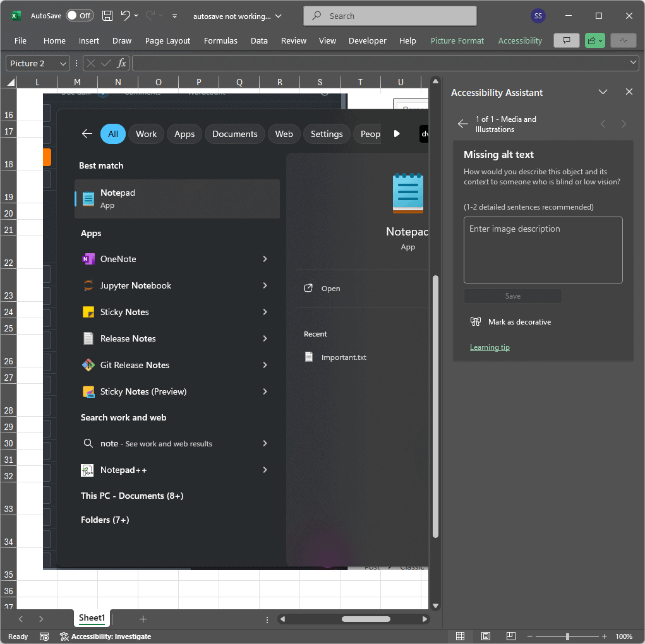Add a new sheet with plus button
The width and height of the screenshot is (645, 644).
point(143,619)
